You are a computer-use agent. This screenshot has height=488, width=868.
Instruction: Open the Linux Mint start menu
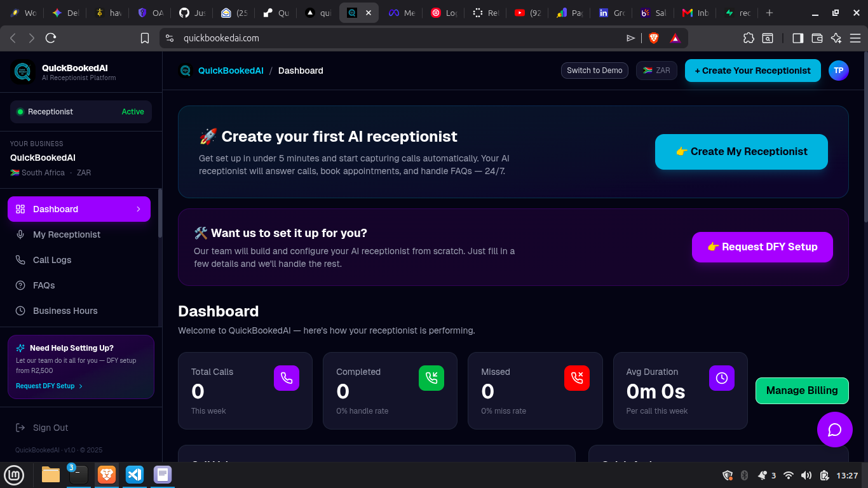(x=14, y=475)
